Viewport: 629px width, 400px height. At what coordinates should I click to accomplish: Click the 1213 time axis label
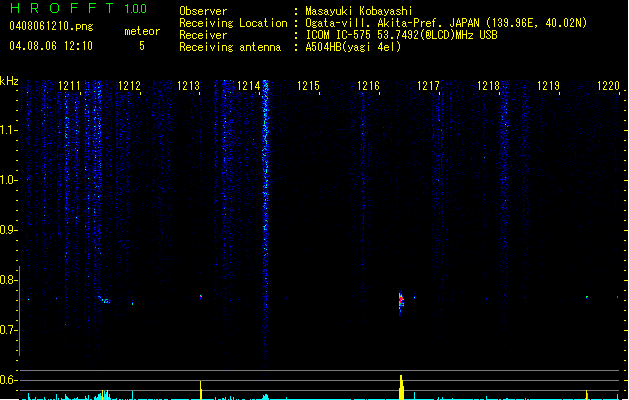189,86
